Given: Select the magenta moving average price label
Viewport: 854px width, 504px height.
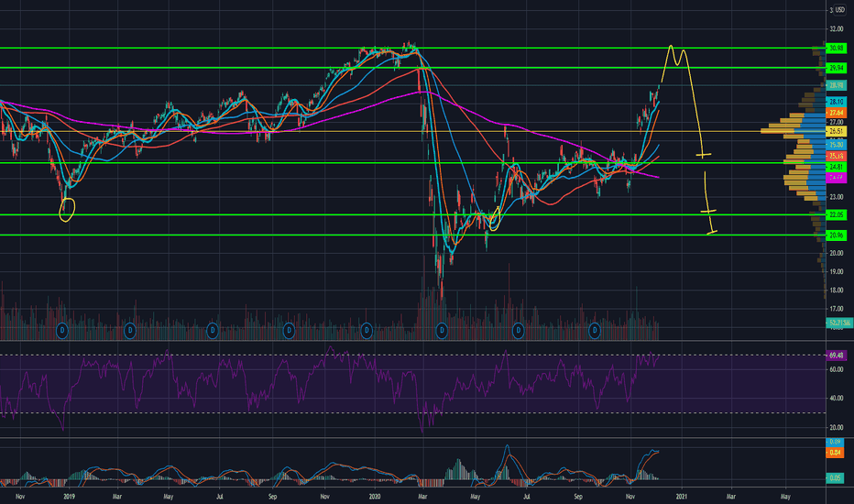Looking at the screenshot, I should [x=836, y=177].
